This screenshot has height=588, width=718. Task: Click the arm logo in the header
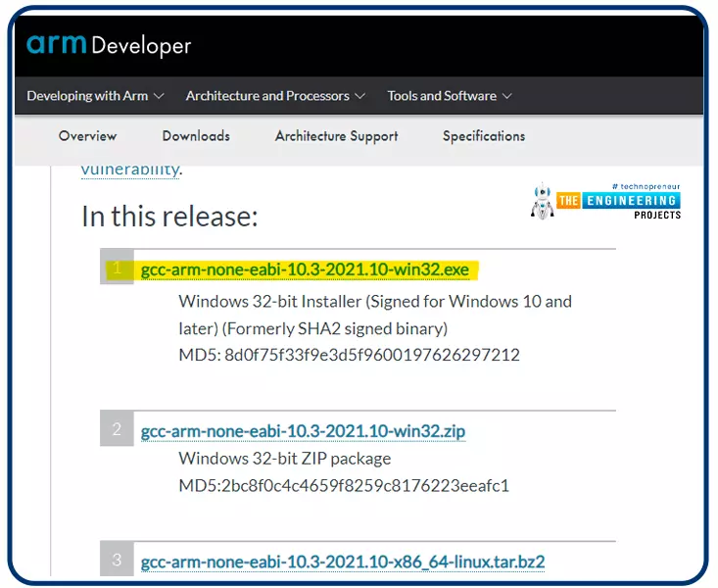pyautogui.click(x=57, y=44)
